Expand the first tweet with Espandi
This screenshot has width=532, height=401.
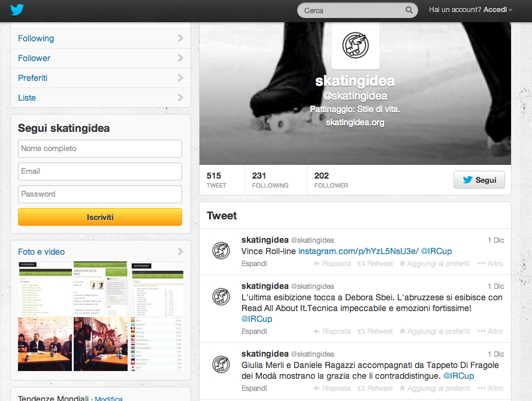click(x=254, y=264)
